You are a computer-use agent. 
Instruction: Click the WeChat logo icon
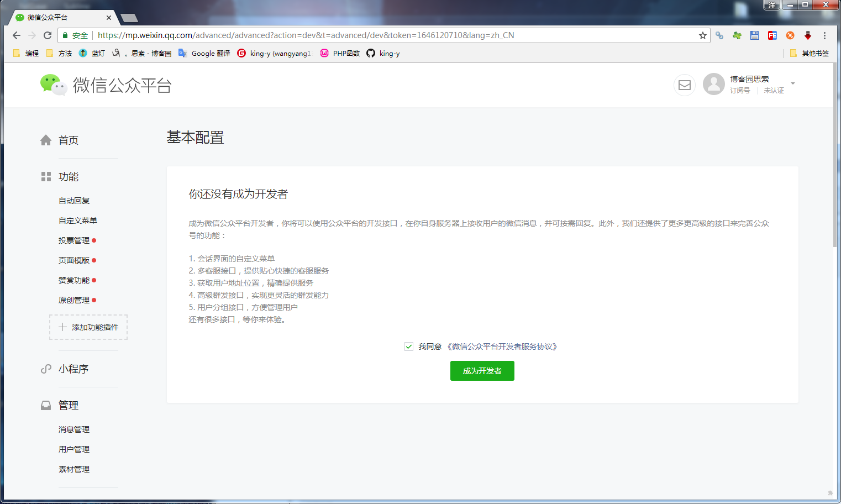coord(53,85)
